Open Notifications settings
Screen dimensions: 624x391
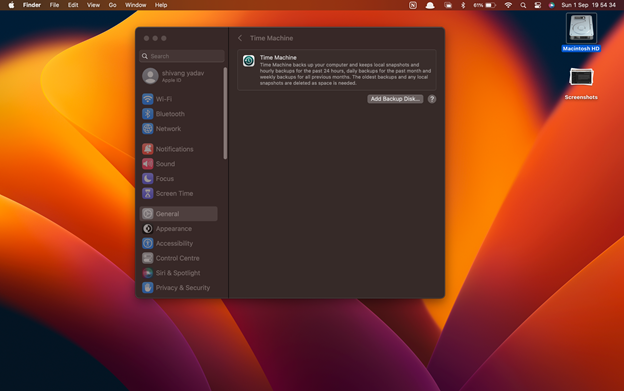pos(179,149)
